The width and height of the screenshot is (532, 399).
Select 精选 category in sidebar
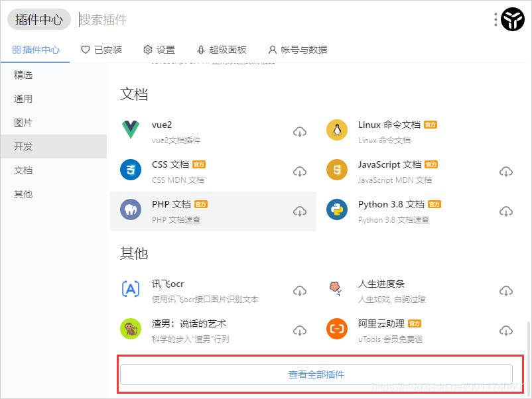(53, 75)
